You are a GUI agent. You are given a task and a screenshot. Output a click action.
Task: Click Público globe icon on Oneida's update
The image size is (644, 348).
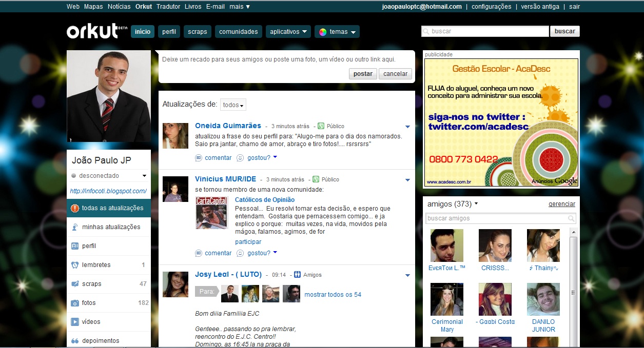(321, 126)
